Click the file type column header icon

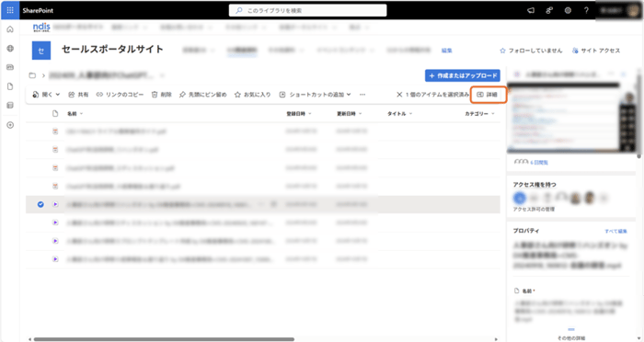click(x=55, y=113)
